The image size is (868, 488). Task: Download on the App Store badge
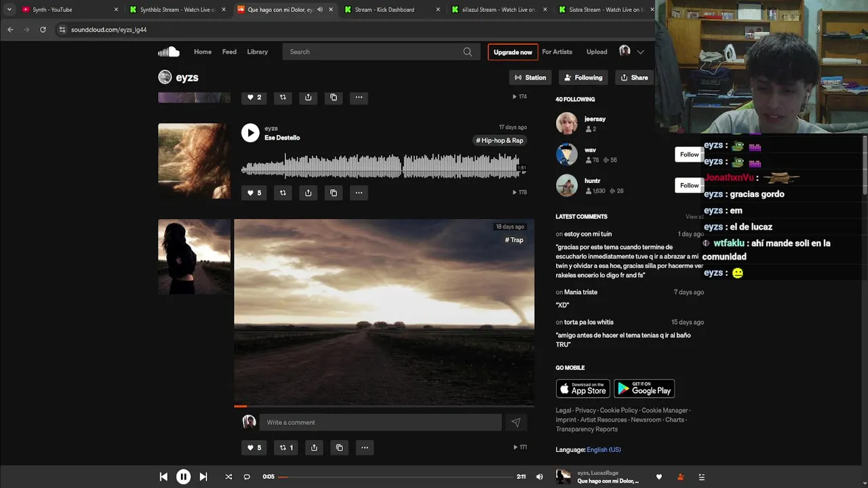583,388
